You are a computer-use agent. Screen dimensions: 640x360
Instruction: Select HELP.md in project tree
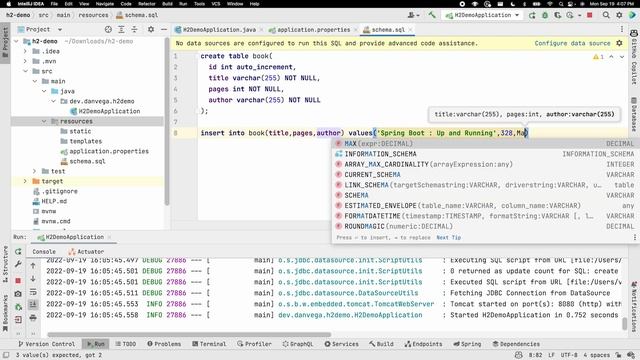click(54, 201)
